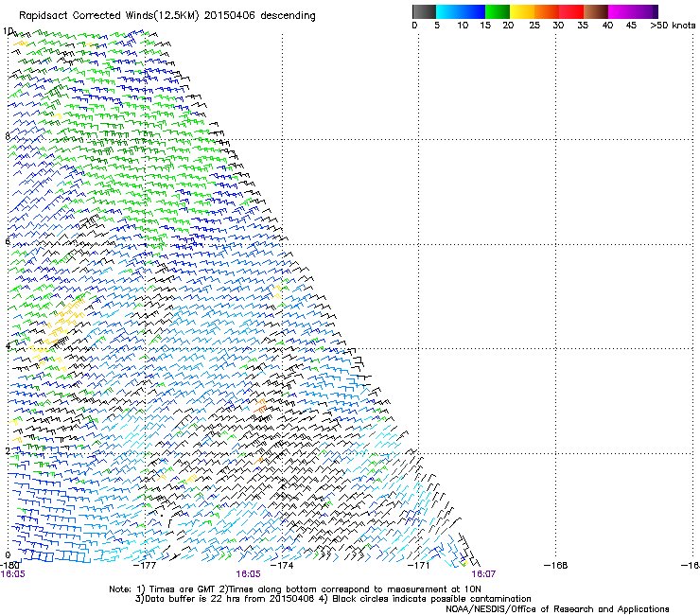700x615 pixels.
Task: Click the plot title 'Rapidscat Corrected Winds(12.5KM)'
Action: (109, 16)
